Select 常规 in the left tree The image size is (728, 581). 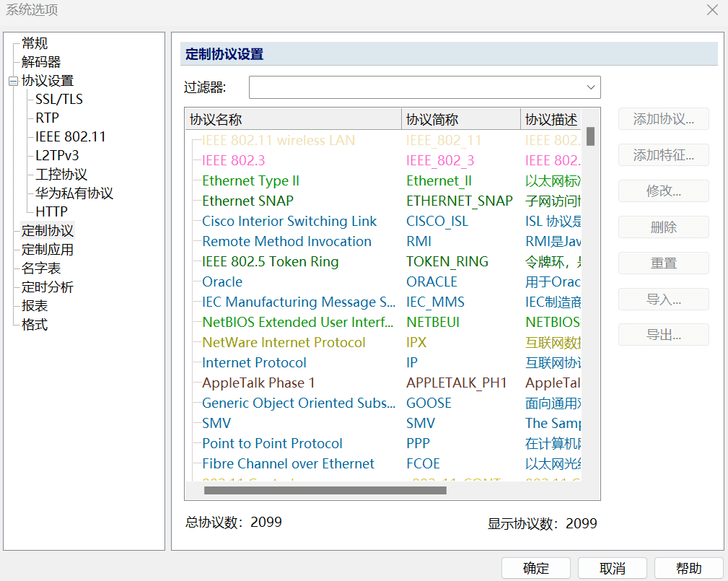(x=35, y=44)
